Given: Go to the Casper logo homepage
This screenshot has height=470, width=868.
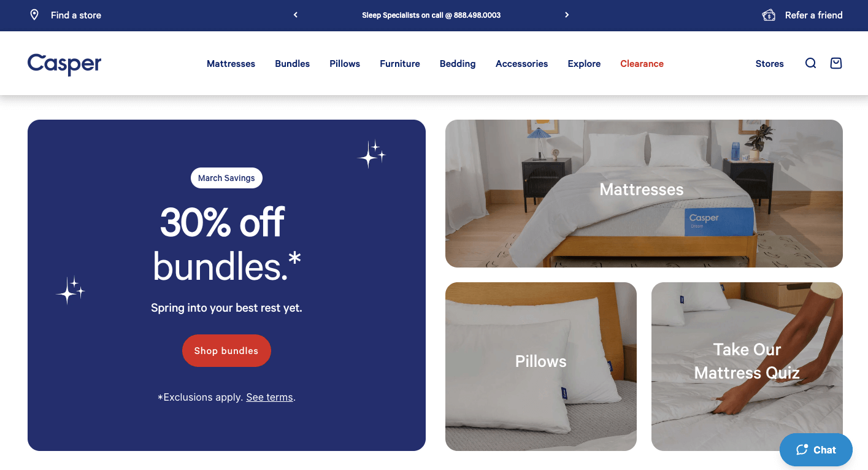Looking at the screenshot, I should pyautogui.click(x=64, y=64).
